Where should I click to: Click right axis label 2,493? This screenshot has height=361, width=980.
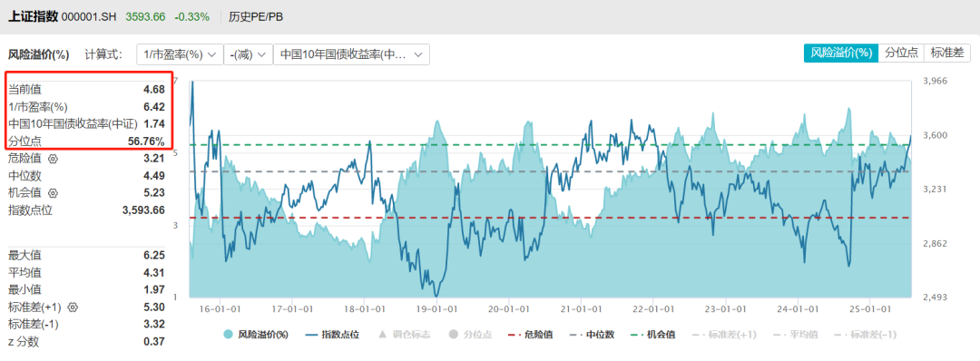tap(936, 298)
